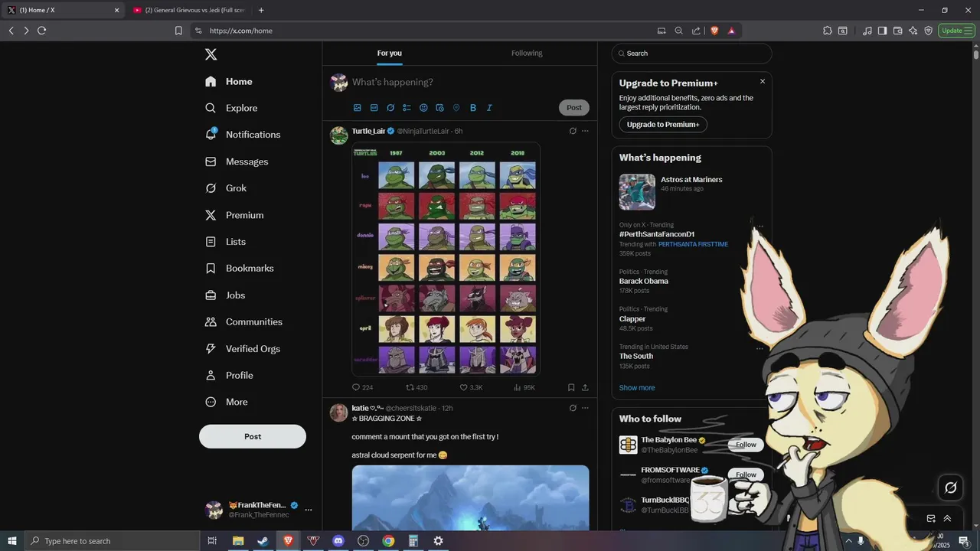Open options for The South trend

(x=759, y=348)
